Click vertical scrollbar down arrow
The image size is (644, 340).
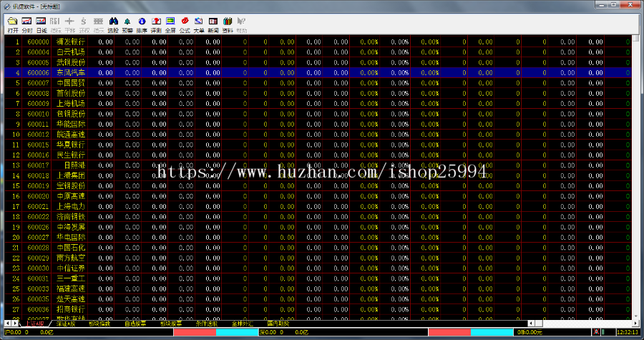coord(636,317)
